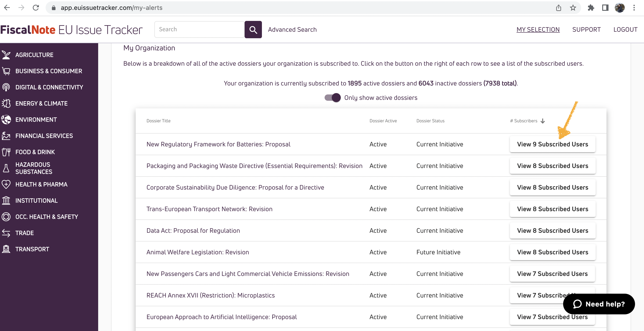Click LOGOUT
The width and height of the screenshot is (644, 331).
(625, 29)
